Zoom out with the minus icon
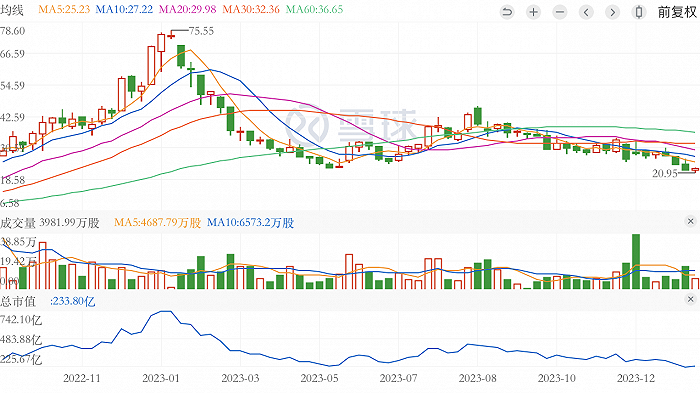Screen dimensions: 700x393 [560, 12]
